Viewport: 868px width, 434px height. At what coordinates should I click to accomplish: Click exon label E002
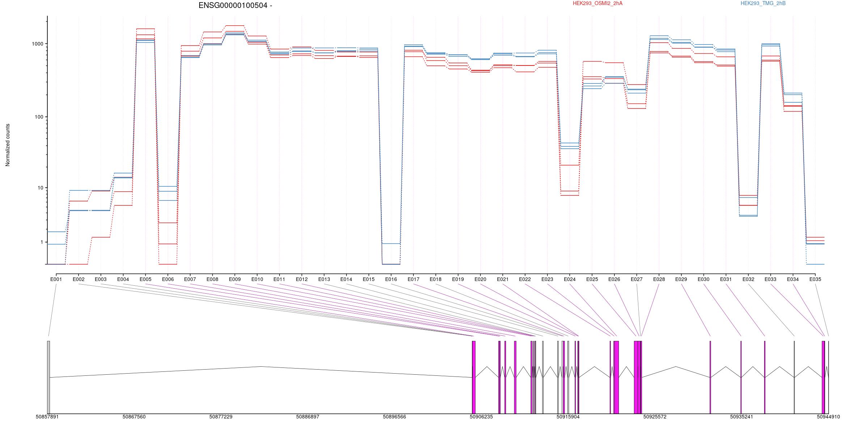pyautogui.click(x=78, y=279)
